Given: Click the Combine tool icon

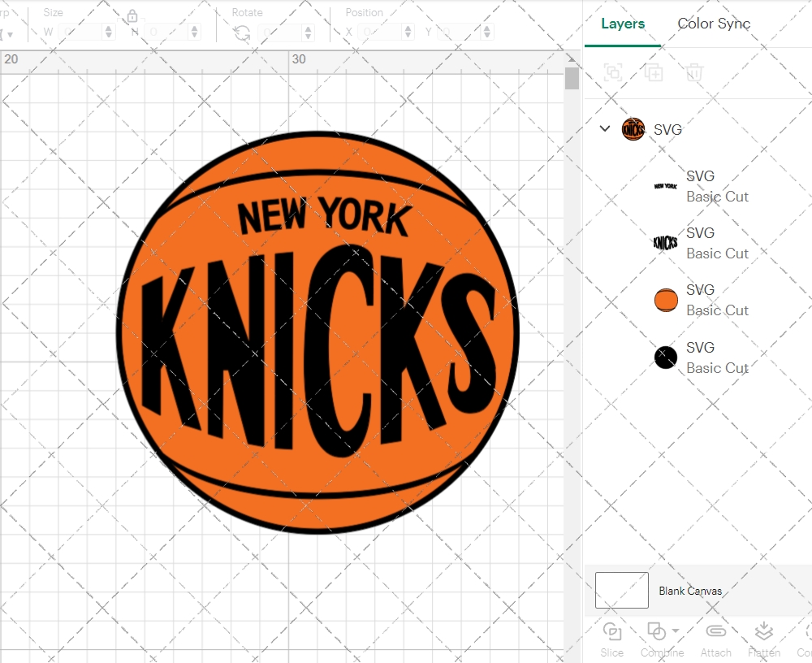Looking at the screenshot, I should 657,632.
